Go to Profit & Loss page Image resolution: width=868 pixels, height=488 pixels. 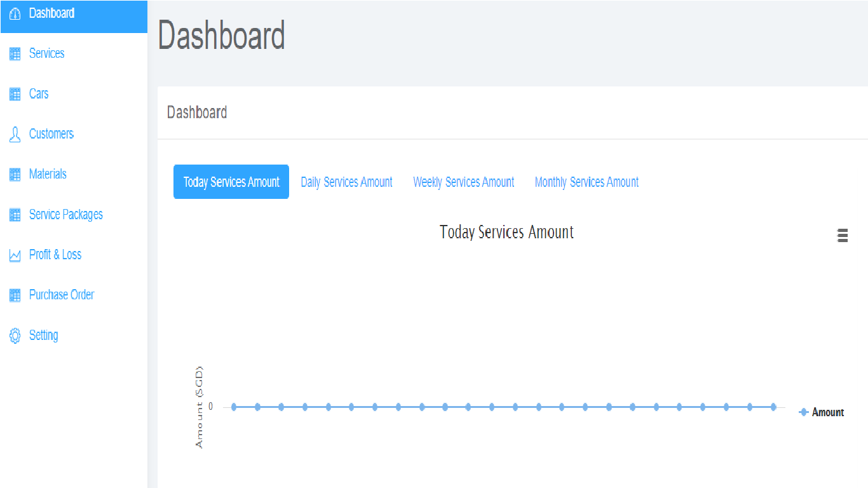tap(55, 255)
